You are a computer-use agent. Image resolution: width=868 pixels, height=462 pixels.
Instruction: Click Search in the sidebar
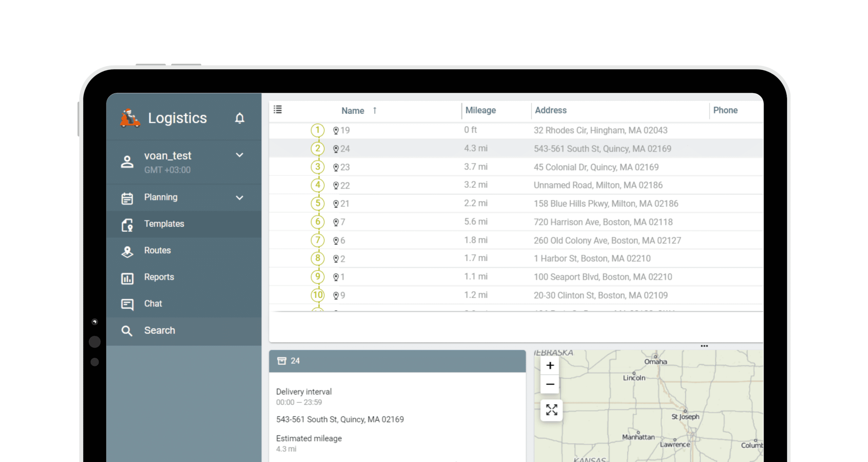[x=159, y=330]
